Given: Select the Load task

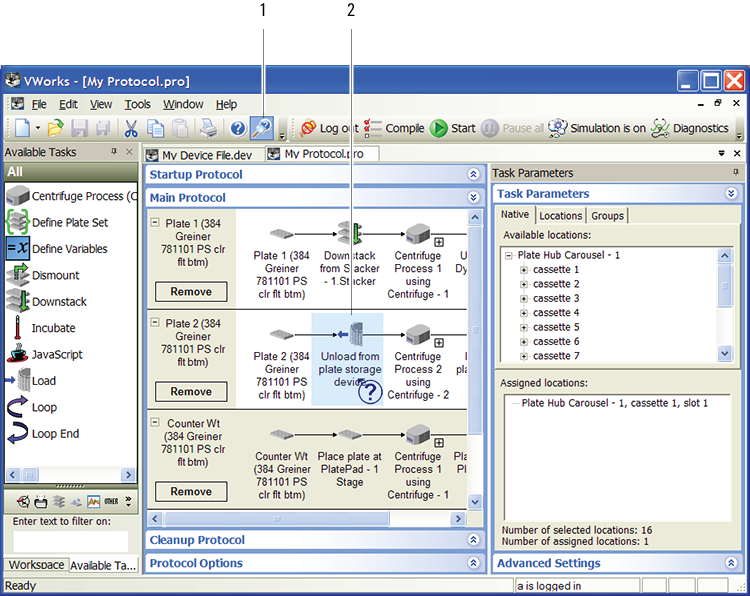Looking at the screenshot, I should coord(32,381).
